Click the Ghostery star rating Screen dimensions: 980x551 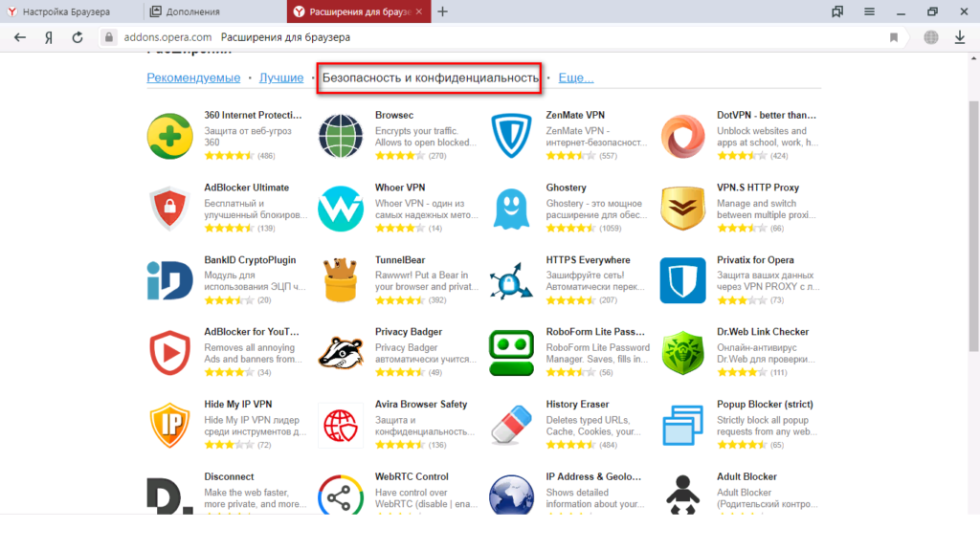(570, 228)
